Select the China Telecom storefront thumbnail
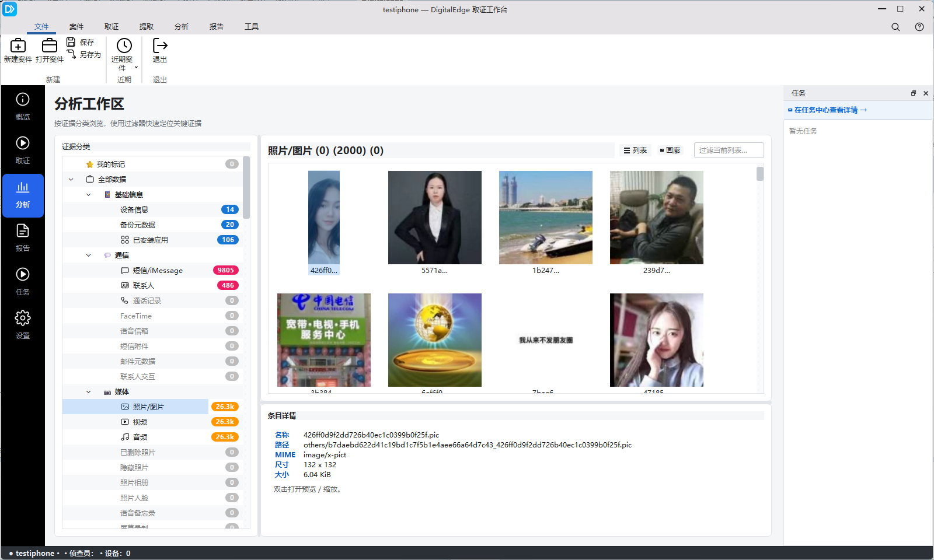Image resolution: width=934 pixels, height=560 pixels. (324, 340)
